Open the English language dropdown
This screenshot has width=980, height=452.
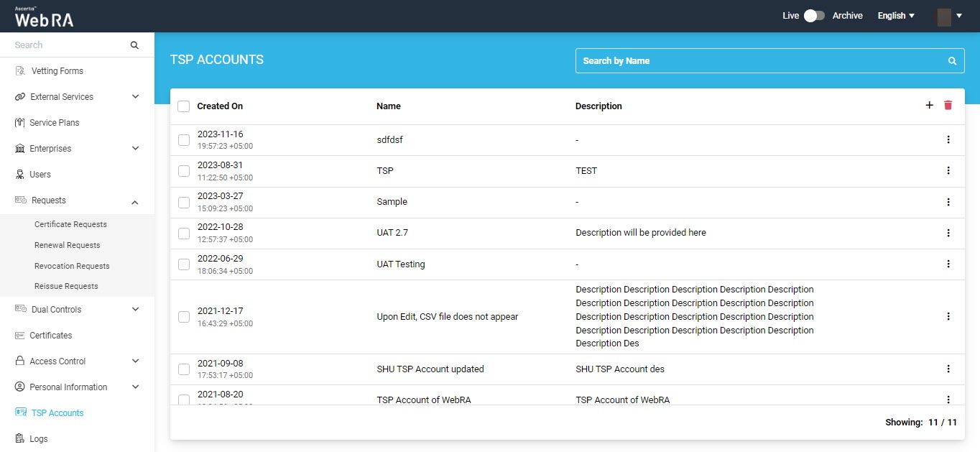(x=895, y=16)
